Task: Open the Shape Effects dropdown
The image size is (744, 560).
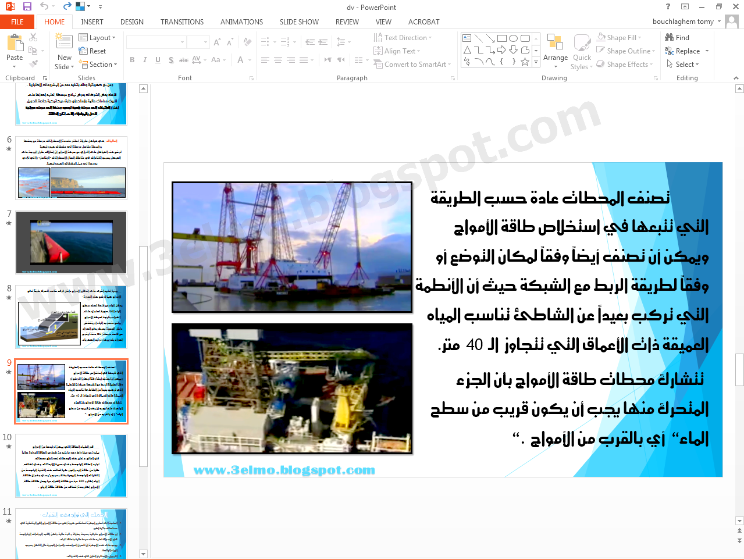Action: coord(626,65)
